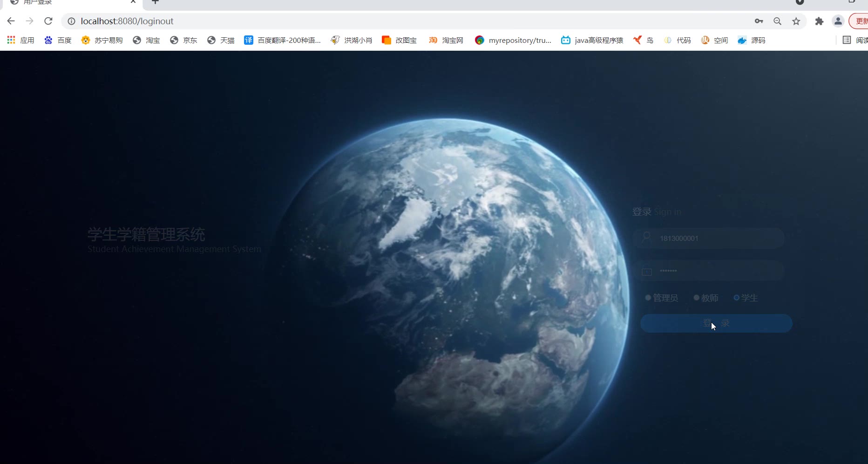The width and height of the screenshot is (868, 464).
Task: Reload the login page
Action: tap(48, 21)
